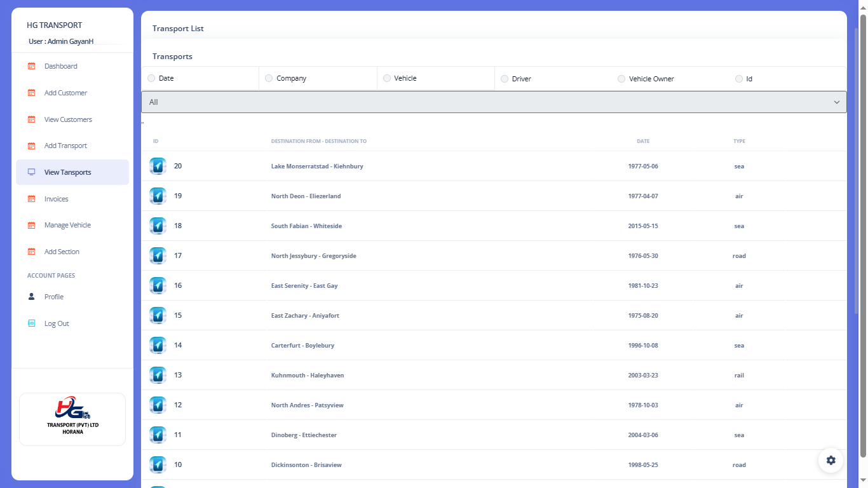Open Invoices menu item

point(56,199)
